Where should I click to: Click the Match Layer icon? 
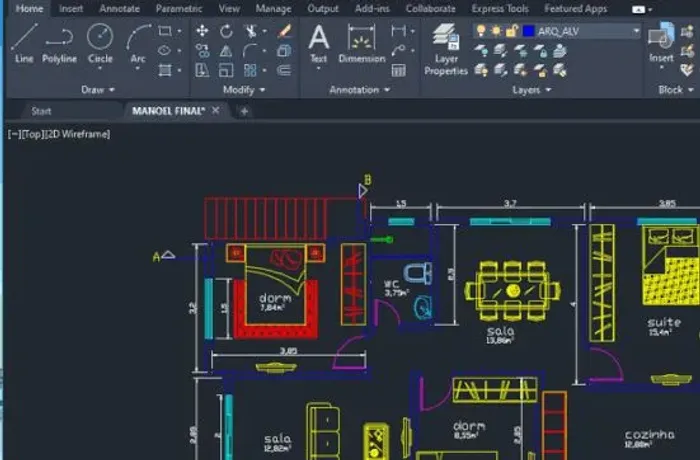(560, 70)
